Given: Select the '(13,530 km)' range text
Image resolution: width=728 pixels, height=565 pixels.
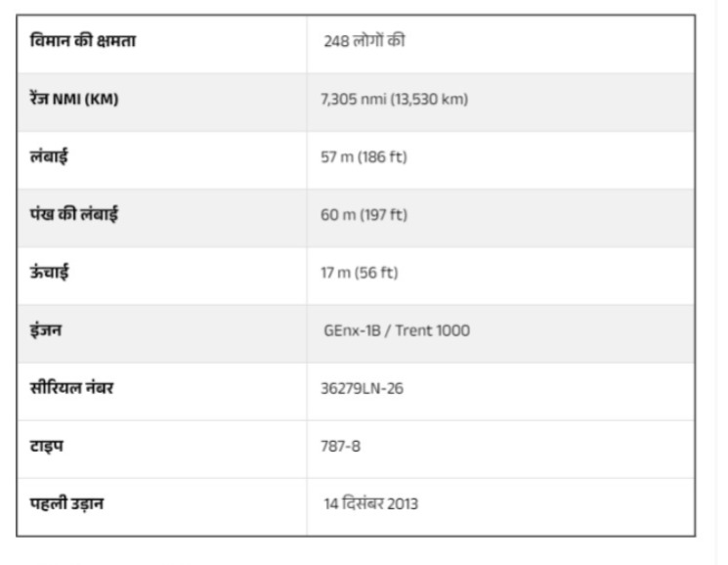Looking at the screenshot, I should 422,101.
